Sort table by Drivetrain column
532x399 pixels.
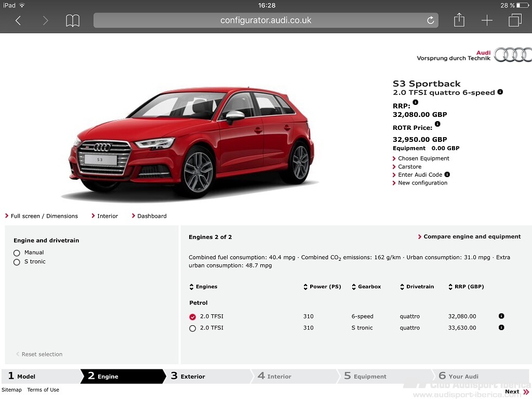[x=417, y=287]
